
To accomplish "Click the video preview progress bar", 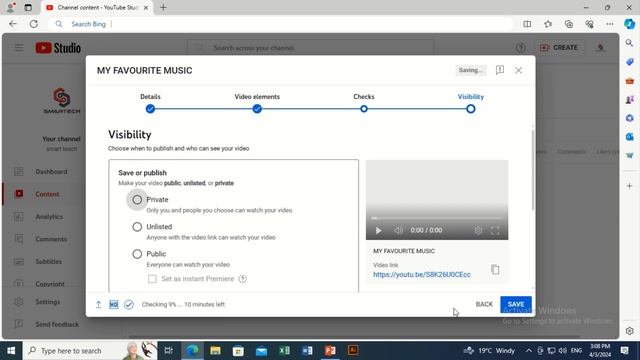I will pyautogui.click(x=437, y=218).
